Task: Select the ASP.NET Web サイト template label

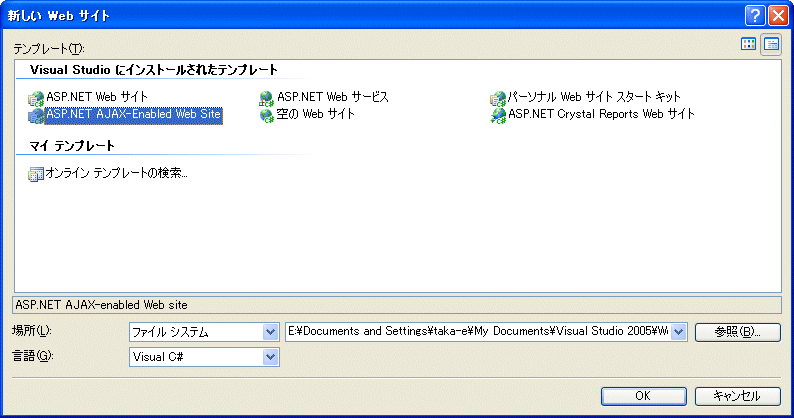Action: pos(97,97)
